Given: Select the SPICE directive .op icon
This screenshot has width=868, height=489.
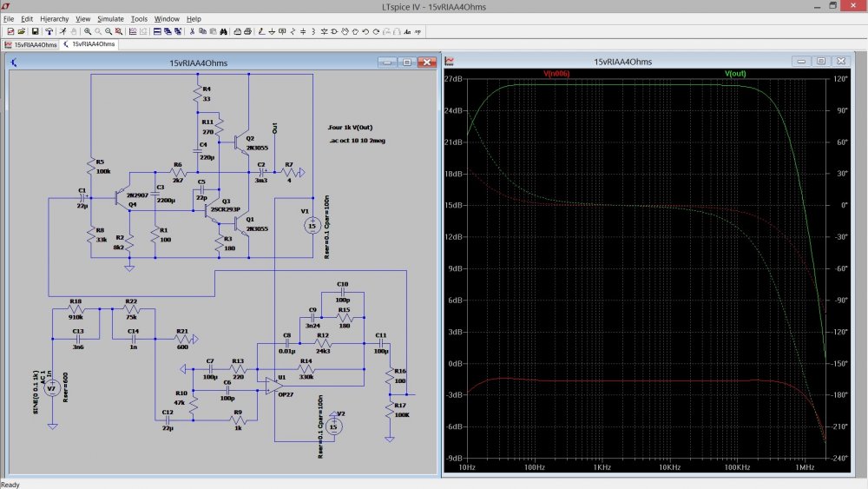Looking at the screenshot, I should [418, 31].
